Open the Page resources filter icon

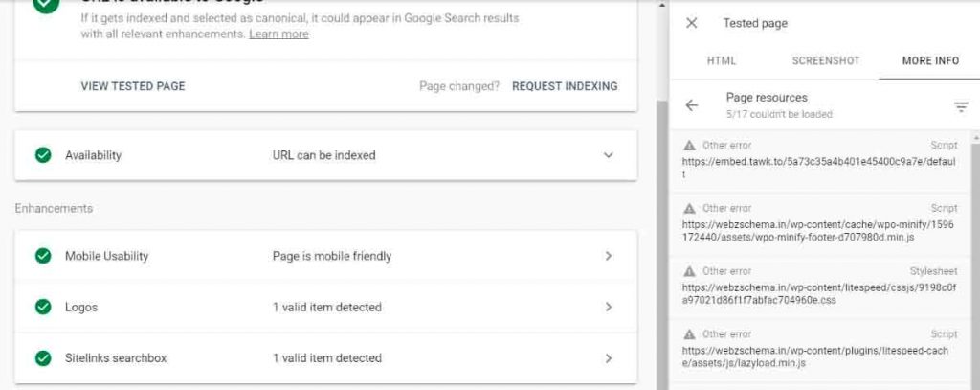[961, 106]
